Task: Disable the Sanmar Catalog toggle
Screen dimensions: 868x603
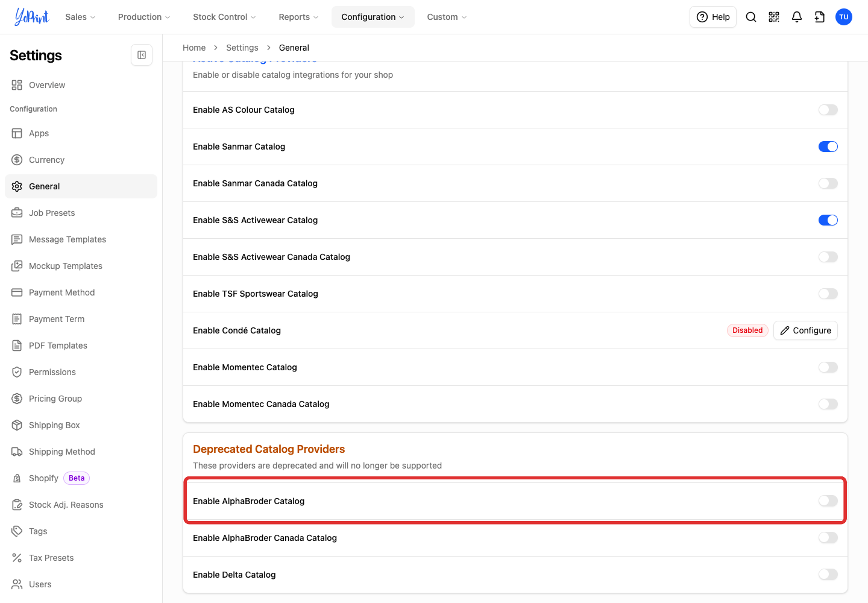Action: [x=828, y=147]
